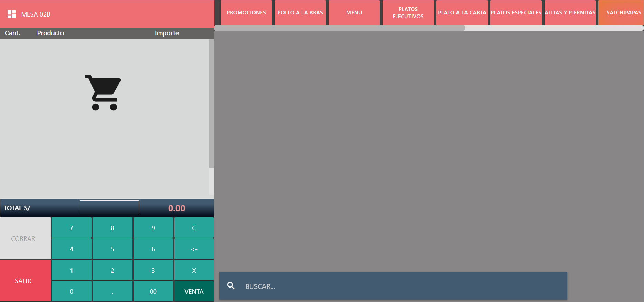Click the shopping cart icon
The image size is (644, 302).
[x=103, y=92]
